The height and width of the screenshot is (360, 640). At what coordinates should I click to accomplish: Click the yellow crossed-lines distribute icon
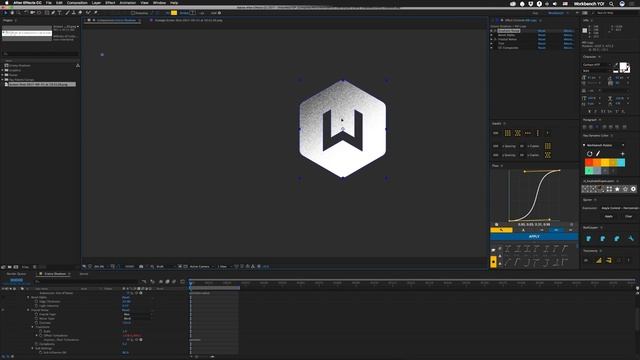click(x=518, y=133)
